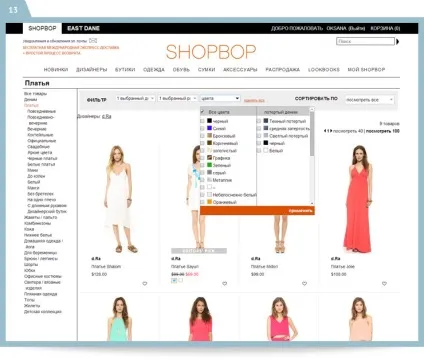
Task: Open Shalom white dress thumbnail
Action: pyautogui.click(x=119, y=199)
